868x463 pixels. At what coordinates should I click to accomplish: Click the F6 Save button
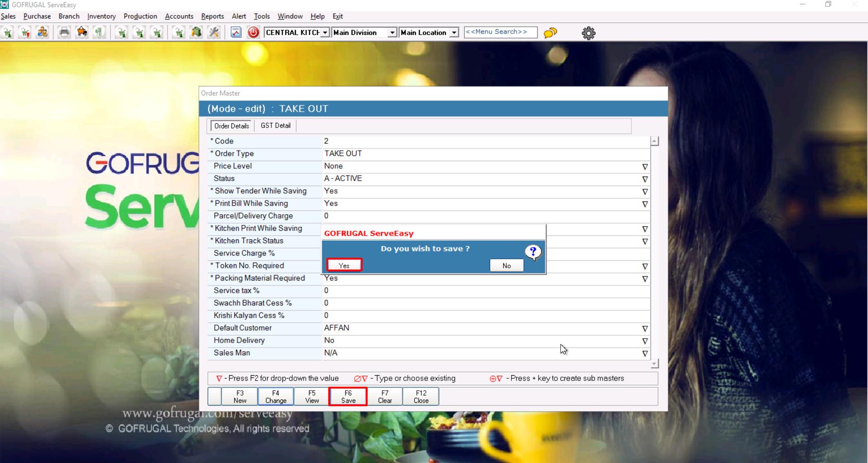[348, 396]
